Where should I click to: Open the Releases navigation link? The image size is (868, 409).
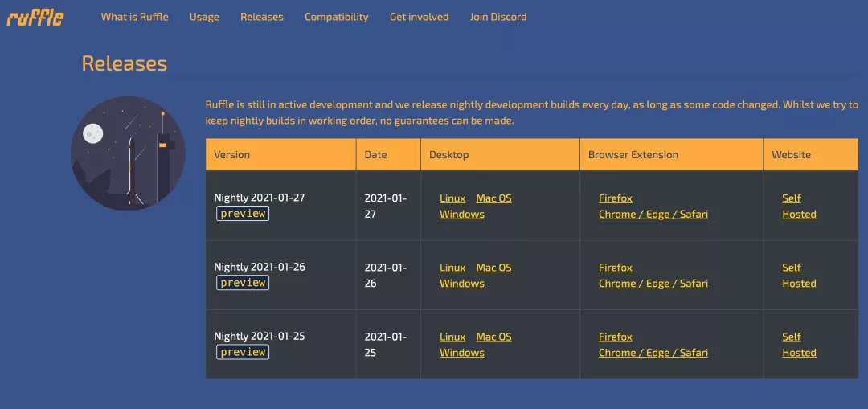[261, 17]
